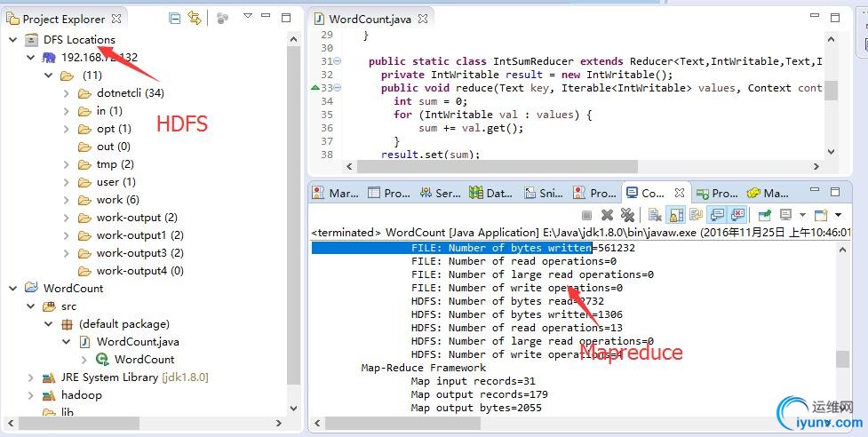868x437 pixels.
Task: Click the DFS Locations drawer icon
Action: (x=32, y=40)
